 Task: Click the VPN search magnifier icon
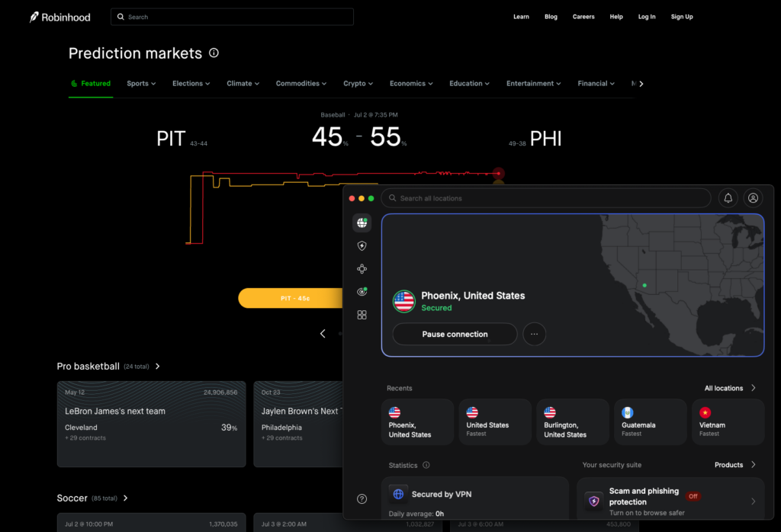(x=393, y=198)
